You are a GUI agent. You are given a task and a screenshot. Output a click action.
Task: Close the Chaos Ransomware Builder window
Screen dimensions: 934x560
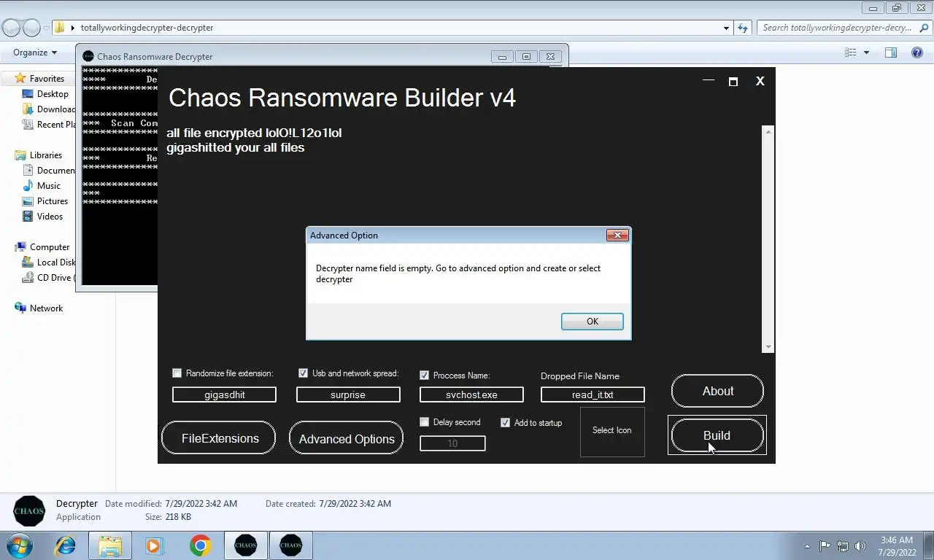pos(760,81)
